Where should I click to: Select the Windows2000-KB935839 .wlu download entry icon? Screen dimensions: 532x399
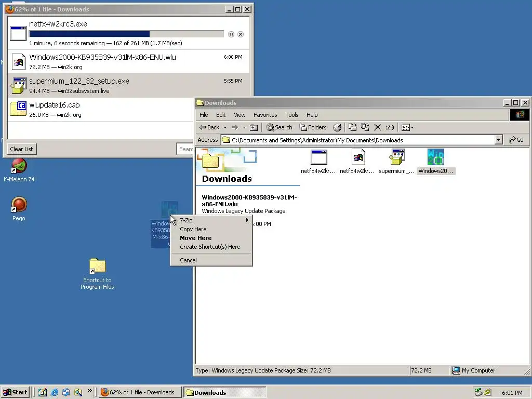click(18, 62)
